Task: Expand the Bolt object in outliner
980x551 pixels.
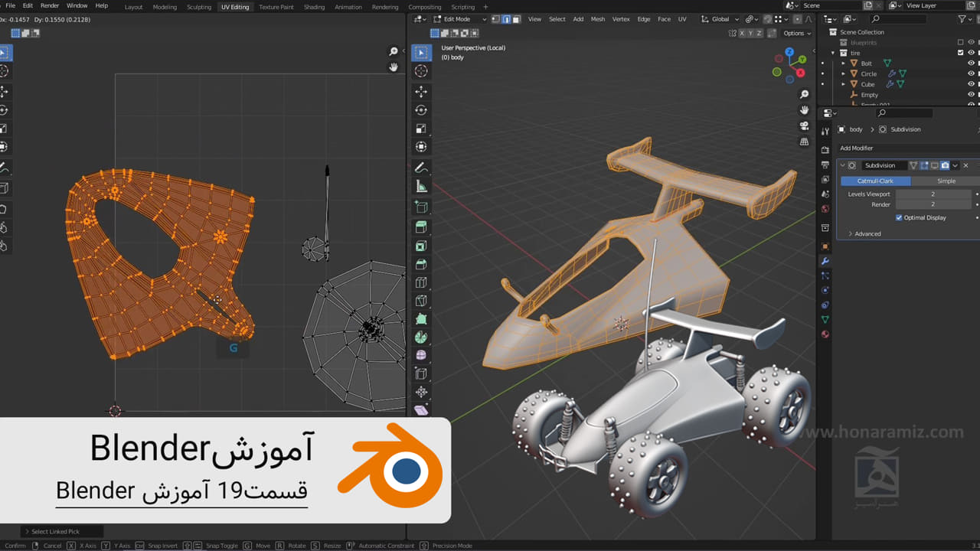Action: click(844, 64)
